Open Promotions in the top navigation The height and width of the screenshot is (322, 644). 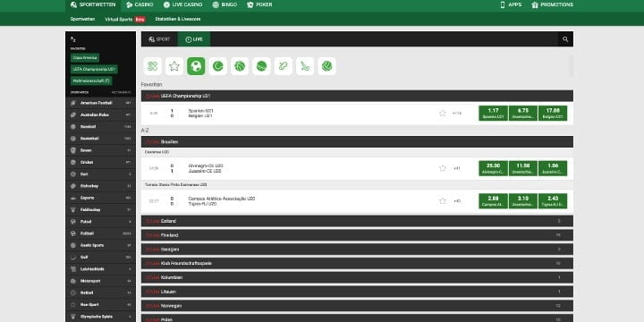click(552, 5)
